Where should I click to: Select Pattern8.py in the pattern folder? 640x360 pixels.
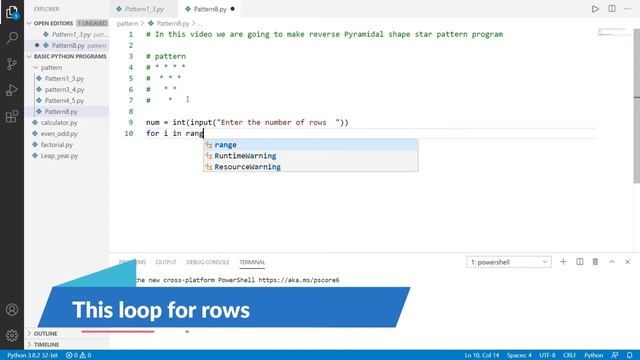point(61,111)
